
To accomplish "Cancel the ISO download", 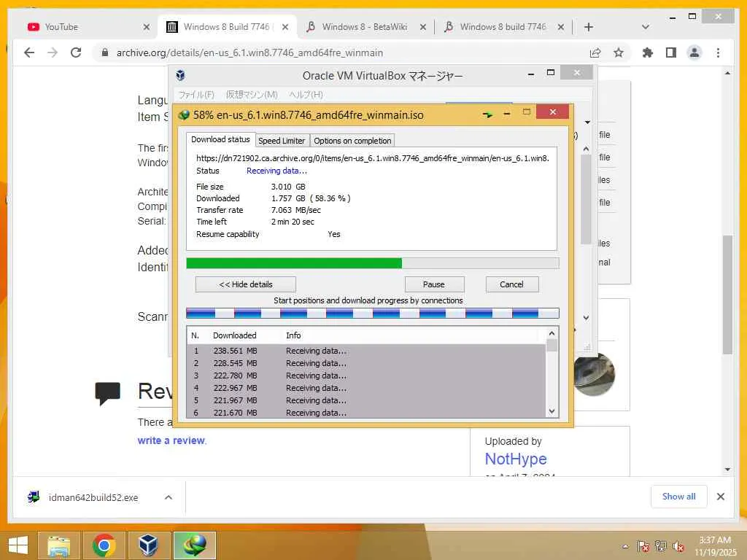I will tap(511, 284).
